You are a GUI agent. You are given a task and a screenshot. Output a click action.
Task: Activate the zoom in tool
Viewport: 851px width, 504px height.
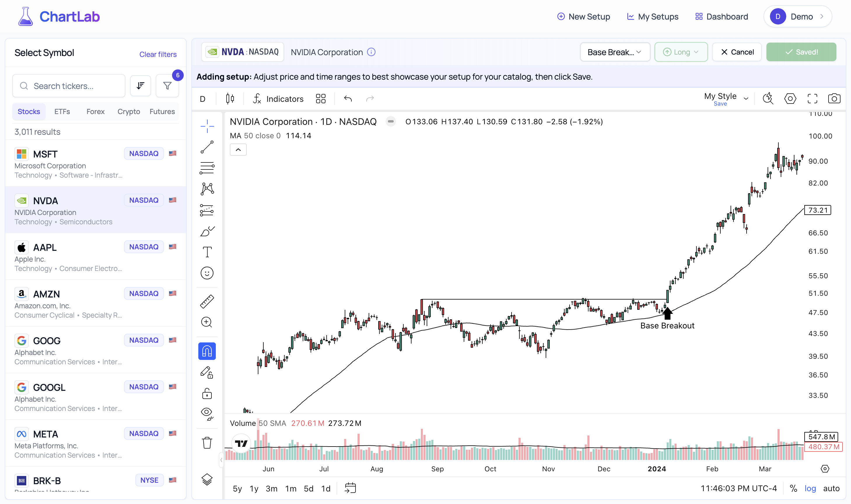[207, 322]
